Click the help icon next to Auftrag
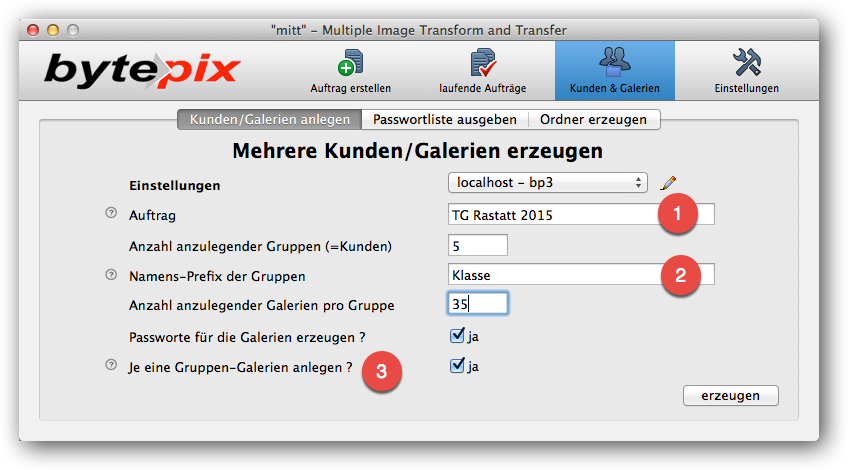Screen dimensions: 848x470 coord(111,214)
